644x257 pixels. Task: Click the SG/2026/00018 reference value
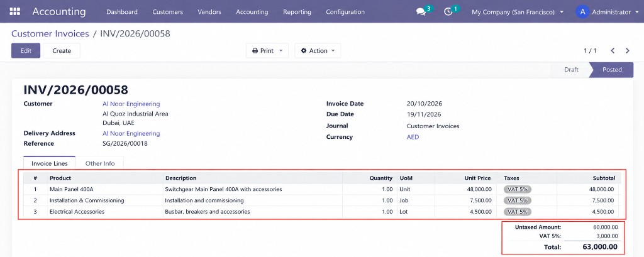[x=125, y=144]
